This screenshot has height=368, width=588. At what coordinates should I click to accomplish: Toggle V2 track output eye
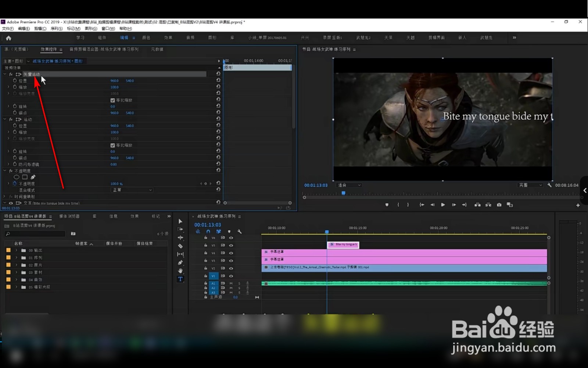[x=231, y=268]
